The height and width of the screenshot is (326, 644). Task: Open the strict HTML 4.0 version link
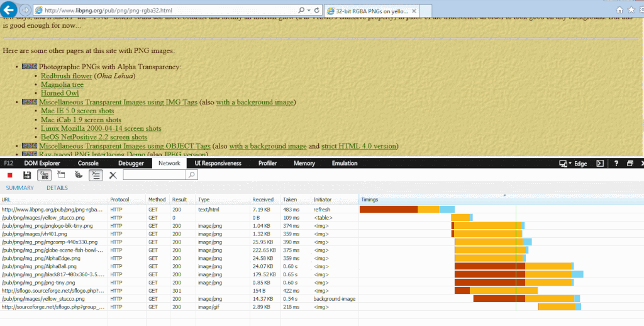(x=358, y=147)
